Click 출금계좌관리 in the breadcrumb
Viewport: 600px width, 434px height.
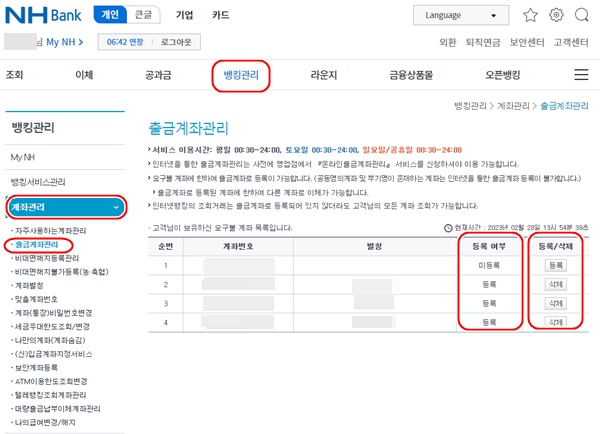click(564, 106)
